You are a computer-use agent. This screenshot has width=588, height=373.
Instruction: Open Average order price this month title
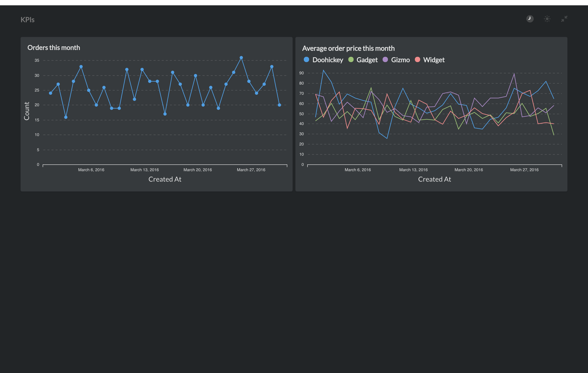click(x=348, y=48)
